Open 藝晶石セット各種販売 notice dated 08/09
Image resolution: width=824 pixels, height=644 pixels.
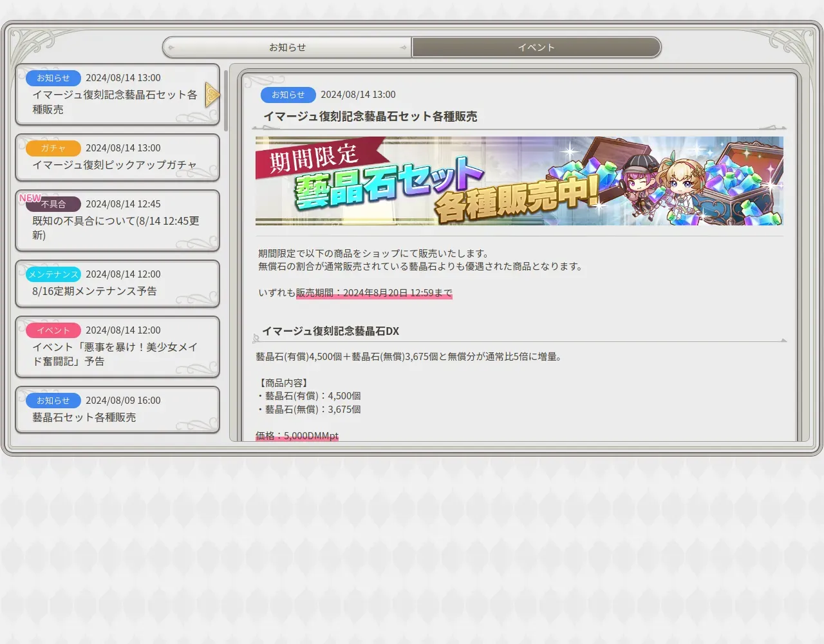tap(118, 410)
